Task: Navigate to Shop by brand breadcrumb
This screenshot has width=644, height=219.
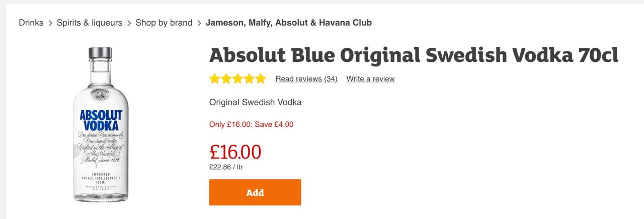Action: 164,23
